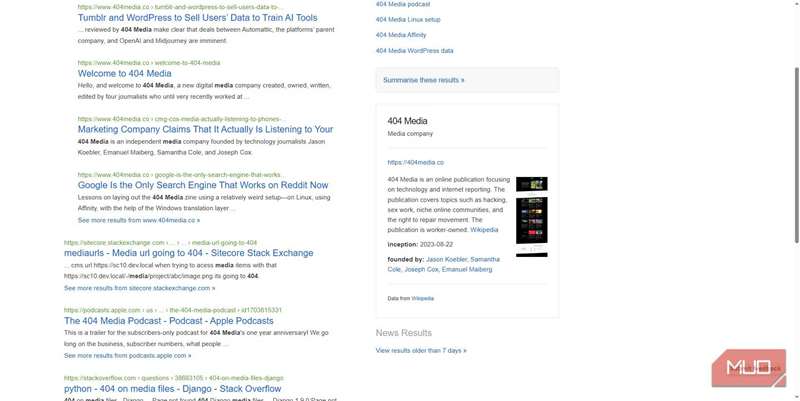
Task: Click founder name 'Jason Koebler' in the info card
Action: tap(446, 259)
